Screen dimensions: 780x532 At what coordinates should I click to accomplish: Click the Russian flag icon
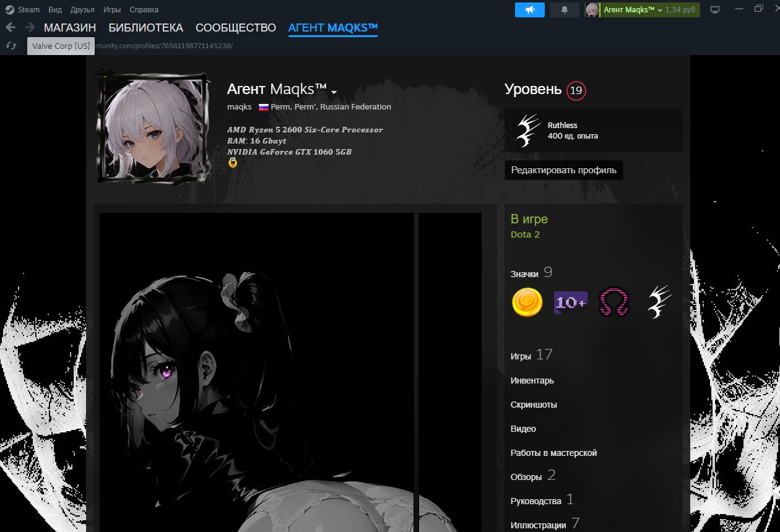263,107
